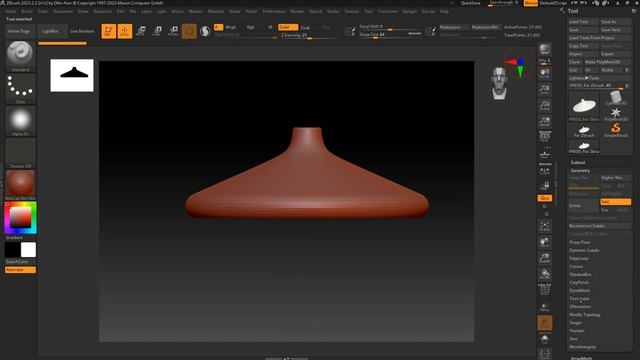Click the QuickSave button
Image resolution: width=640 pixels, height=360 pixels.
click(x=470, y=3)
